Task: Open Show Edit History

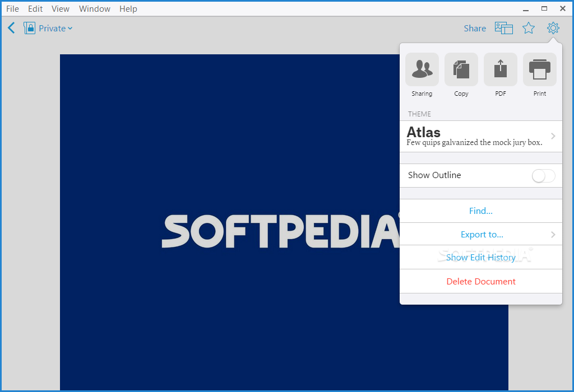Action: [x=480, y=257]
